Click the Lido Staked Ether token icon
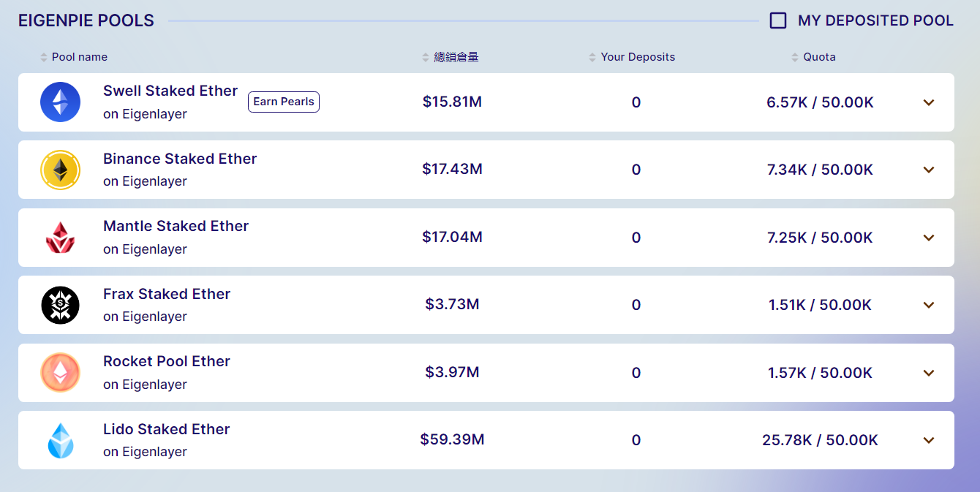Viewport: 980px width, 492px height. coord(60,440)
